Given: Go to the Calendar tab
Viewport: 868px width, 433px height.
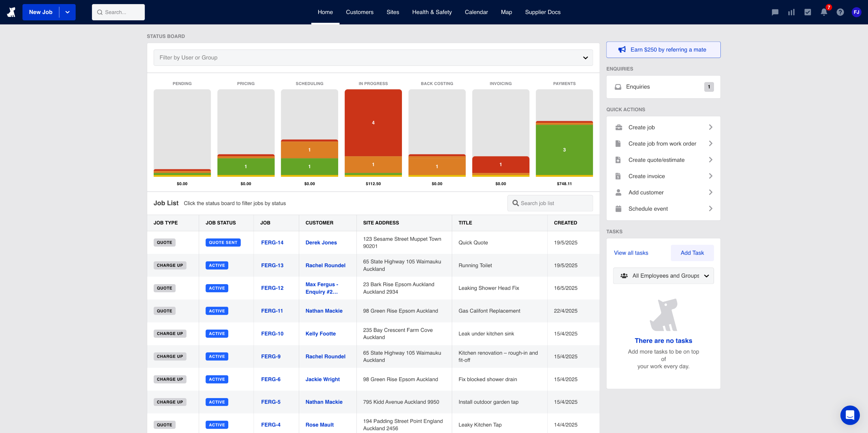Looking at the screenshot, I should coord(476,12).
